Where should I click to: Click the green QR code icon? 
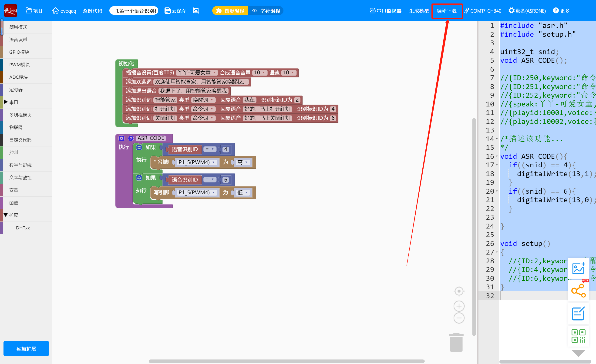(578, 336)
